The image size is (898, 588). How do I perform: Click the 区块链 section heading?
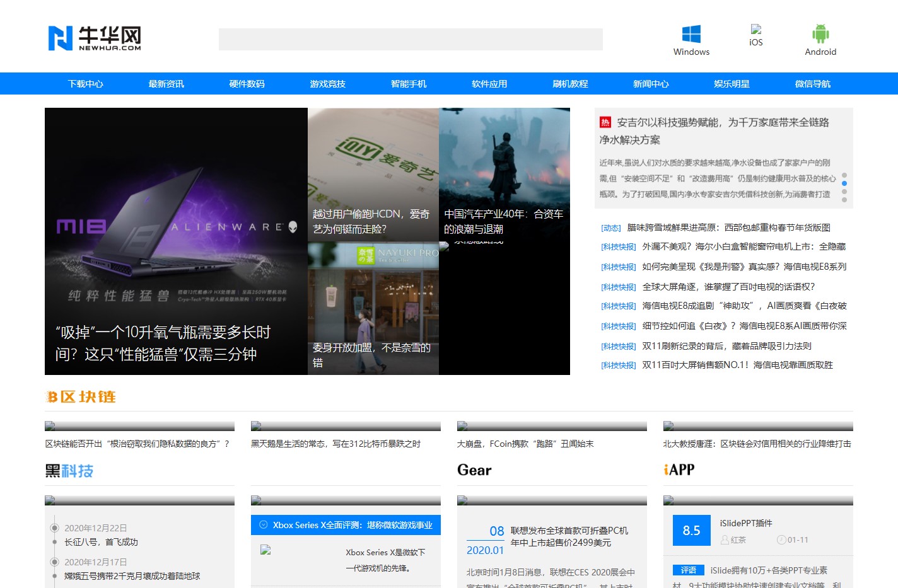[x=81, y=397]
